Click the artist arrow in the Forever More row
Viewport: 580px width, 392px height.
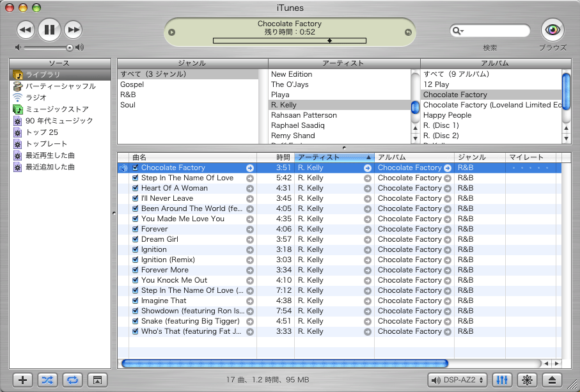(367, 270)
